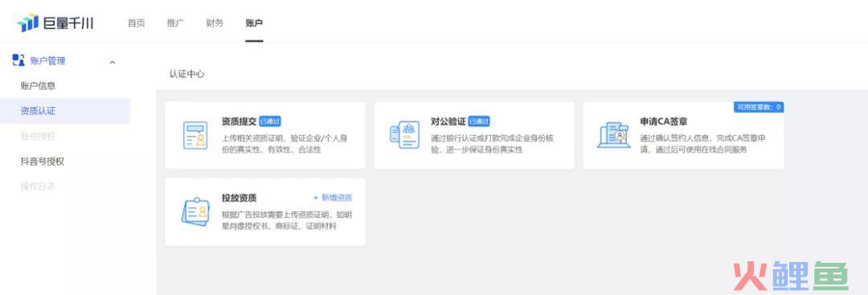Click the 对公验证 card icon
Image resolution: width=868 pixels, height=295 pixels.
pos(404,135)
